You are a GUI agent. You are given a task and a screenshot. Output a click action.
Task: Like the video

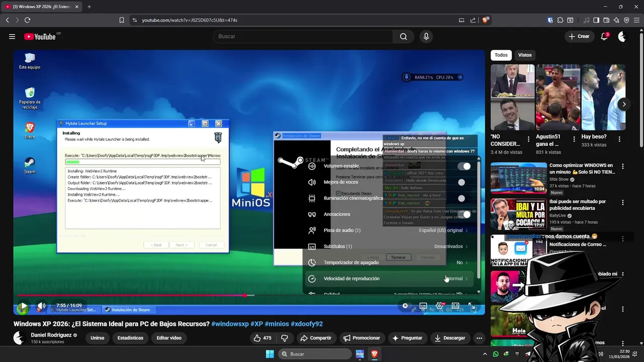coord(263,338)
